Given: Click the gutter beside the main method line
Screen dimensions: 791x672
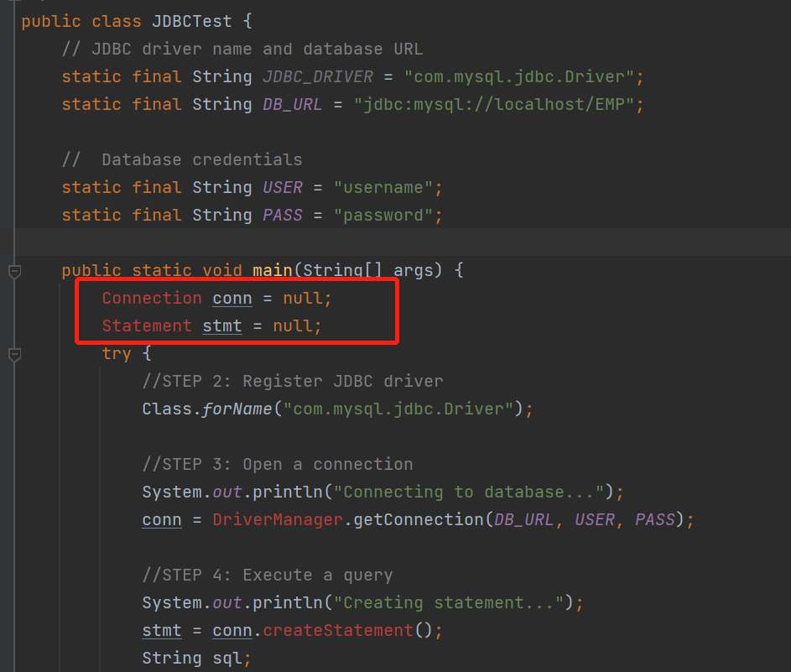Looking at the screenshot, I should [x=13, y=270].
